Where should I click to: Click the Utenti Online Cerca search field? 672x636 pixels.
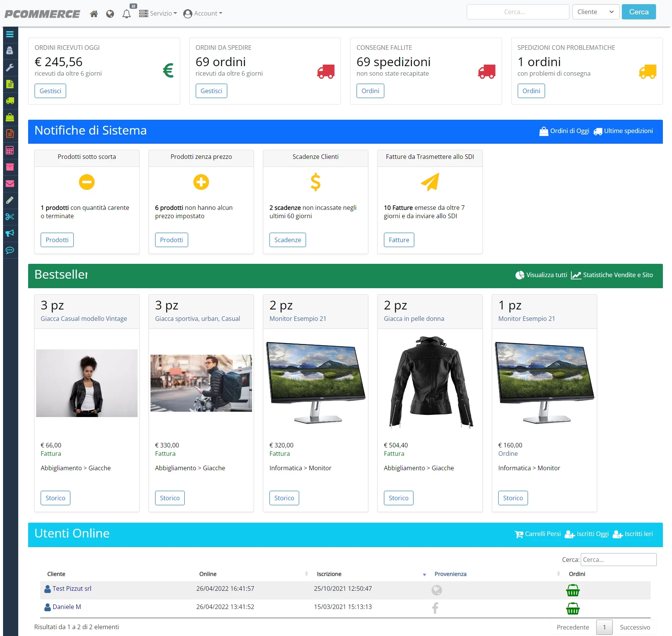pyautogui.click(x=618, y=559)
